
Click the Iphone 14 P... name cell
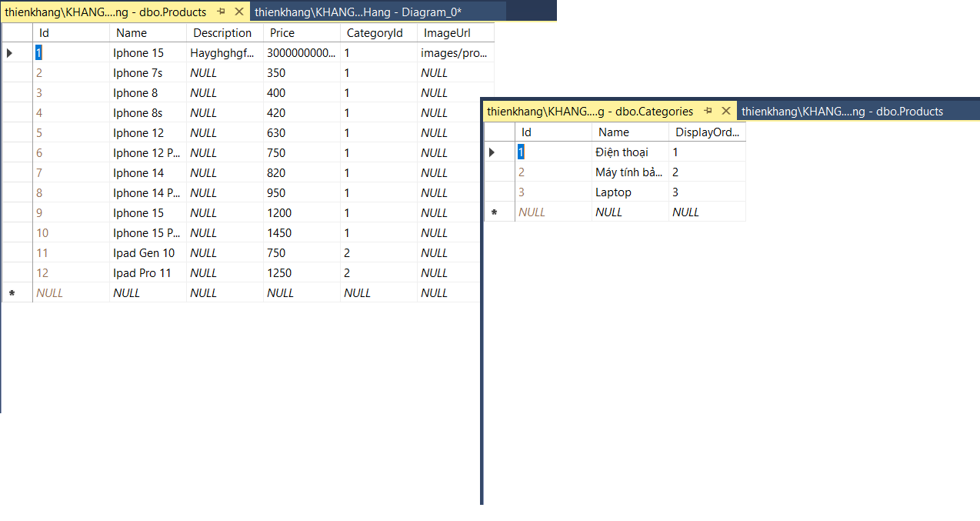(x=148, y=193)
